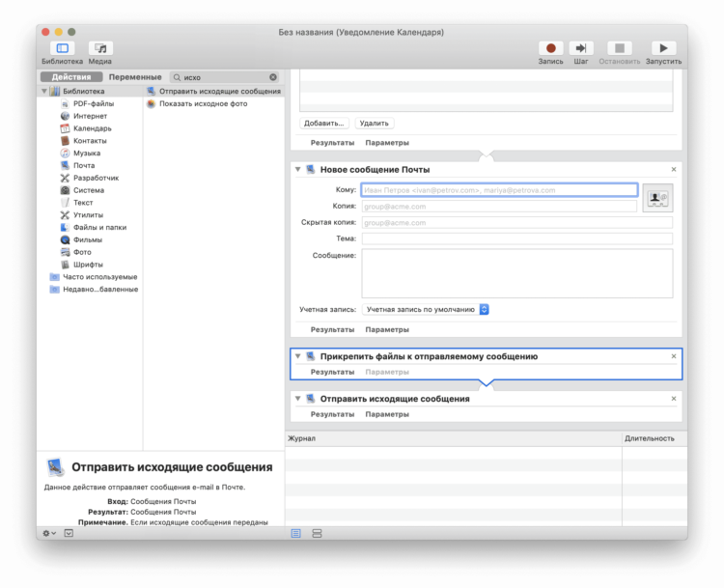Switch to the Действия tab
This screenshot has height=588, width=724.
(x=71, y=77)
